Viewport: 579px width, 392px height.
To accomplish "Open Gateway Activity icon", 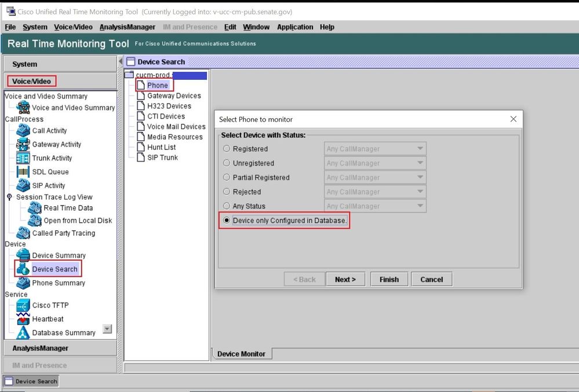I will coord(23,144).
